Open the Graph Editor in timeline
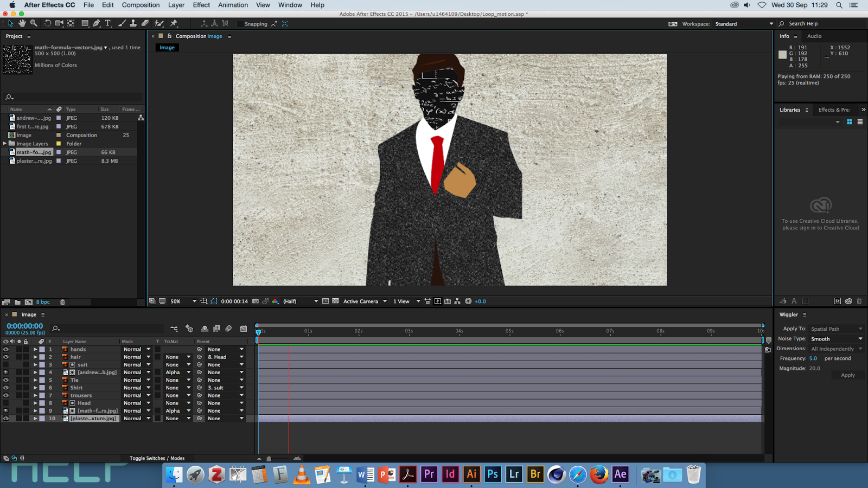This screenshot has width=868, height=488. [244, 329]
